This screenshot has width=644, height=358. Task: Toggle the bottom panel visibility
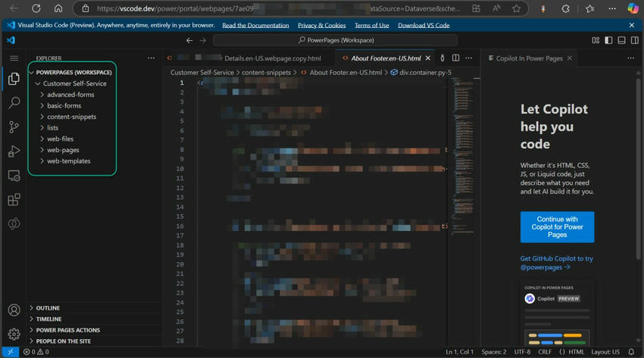(x=622, y=40)
